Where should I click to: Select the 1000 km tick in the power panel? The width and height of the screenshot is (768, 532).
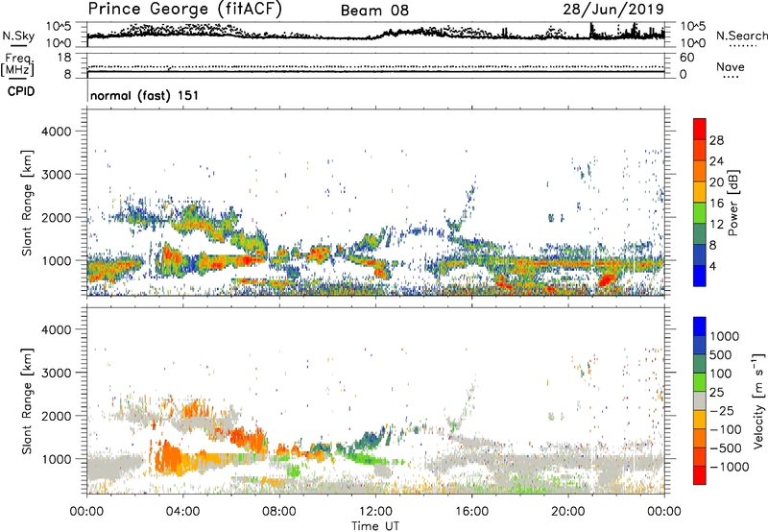pos(57,260)
